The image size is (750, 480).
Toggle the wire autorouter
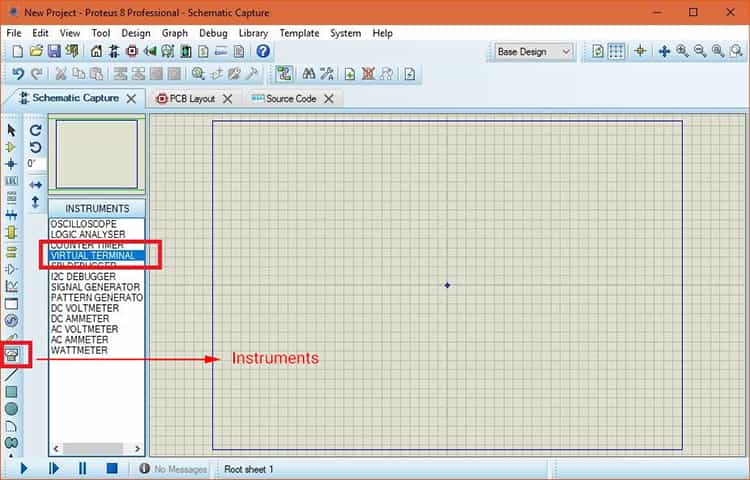pyautogui.click(x=285, y=74)
